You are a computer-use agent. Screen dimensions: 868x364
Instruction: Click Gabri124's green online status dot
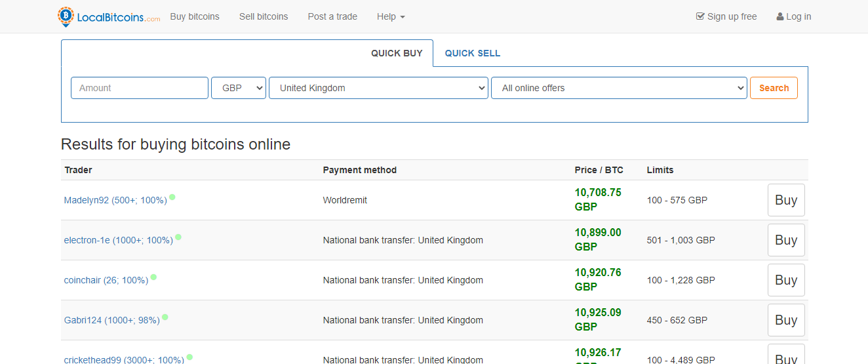165,317
